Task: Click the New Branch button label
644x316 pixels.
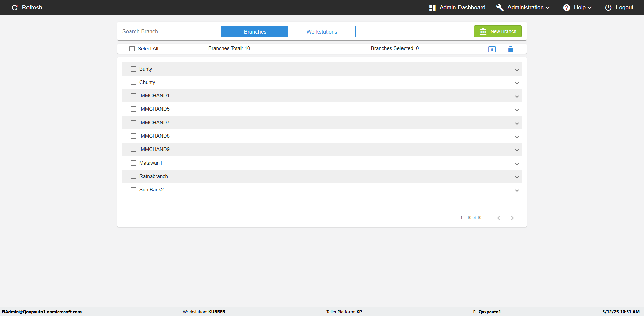Action: click(503, 31)
